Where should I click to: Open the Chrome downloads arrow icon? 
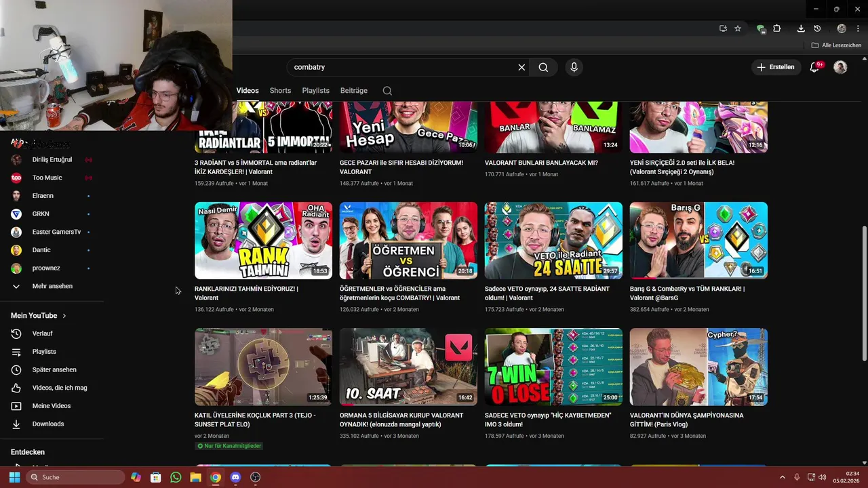tap(801, 28)
